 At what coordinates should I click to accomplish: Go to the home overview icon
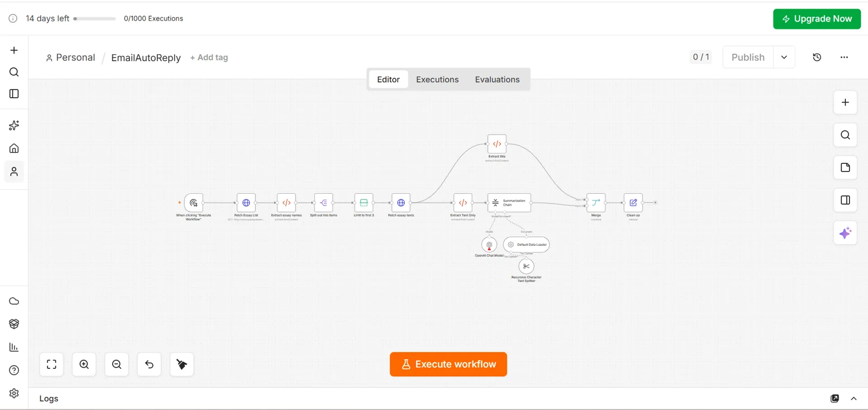tap(14, 148)
